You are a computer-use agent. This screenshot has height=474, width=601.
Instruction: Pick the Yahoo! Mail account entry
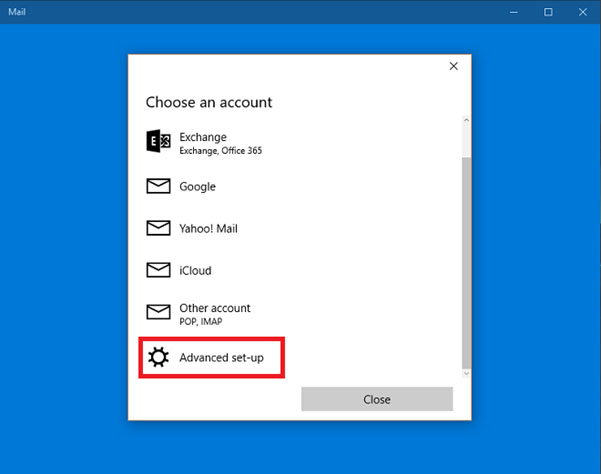pos(299,228)
